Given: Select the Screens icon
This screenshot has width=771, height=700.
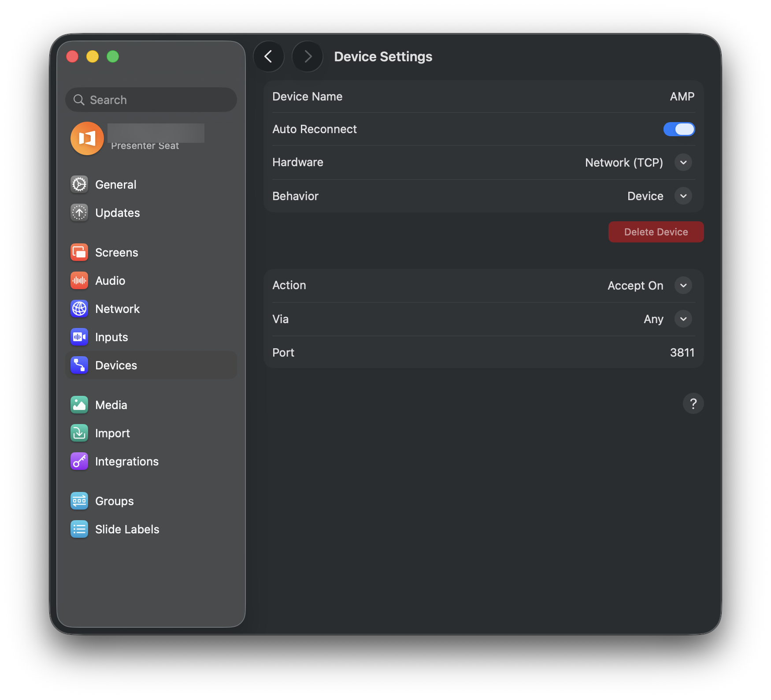Looking at the screenshot, I should (79, 252).
